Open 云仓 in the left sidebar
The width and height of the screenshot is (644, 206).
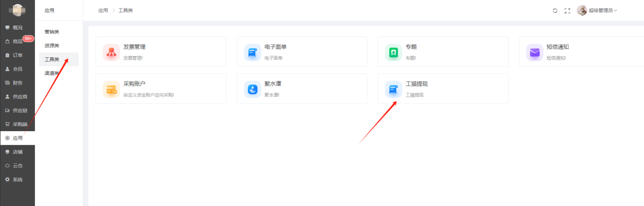tap(17, 166)
